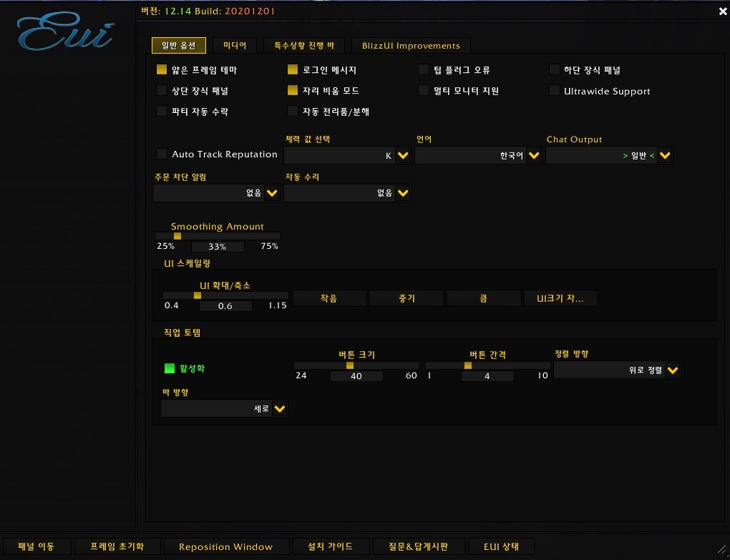This screenshot has height=560, width=730.
Task: Toggle the 로그인 메시지 checkbox
Action: coord(293,70)
